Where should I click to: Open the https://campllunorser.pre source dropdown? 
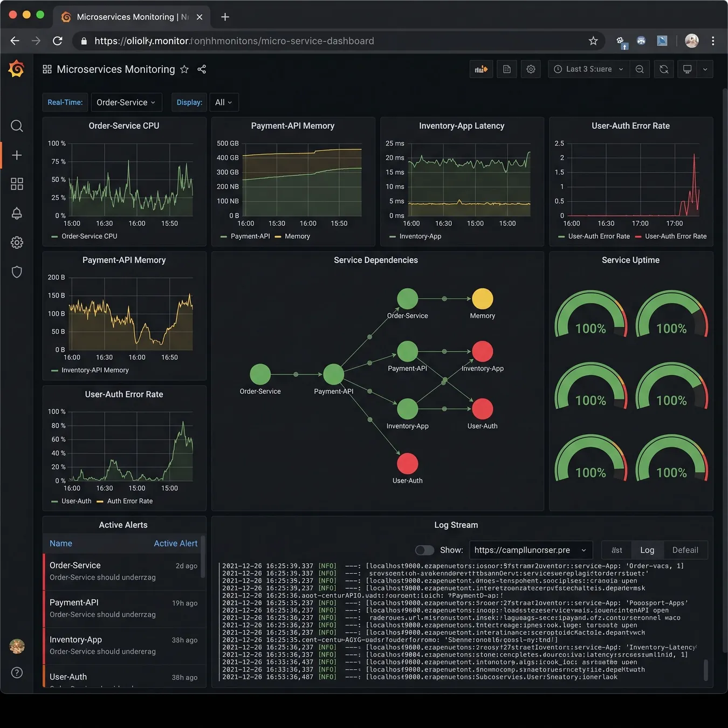tap(531, 550)
